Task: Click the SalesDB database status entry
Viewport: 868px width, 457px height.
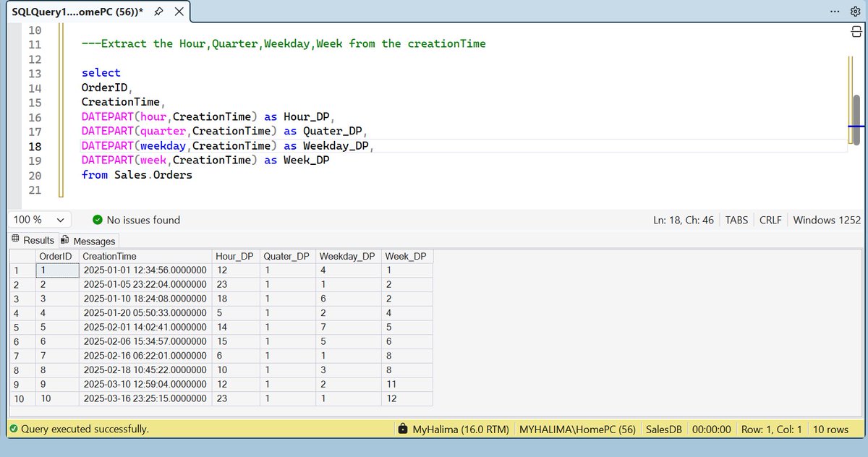Action: 663,429
